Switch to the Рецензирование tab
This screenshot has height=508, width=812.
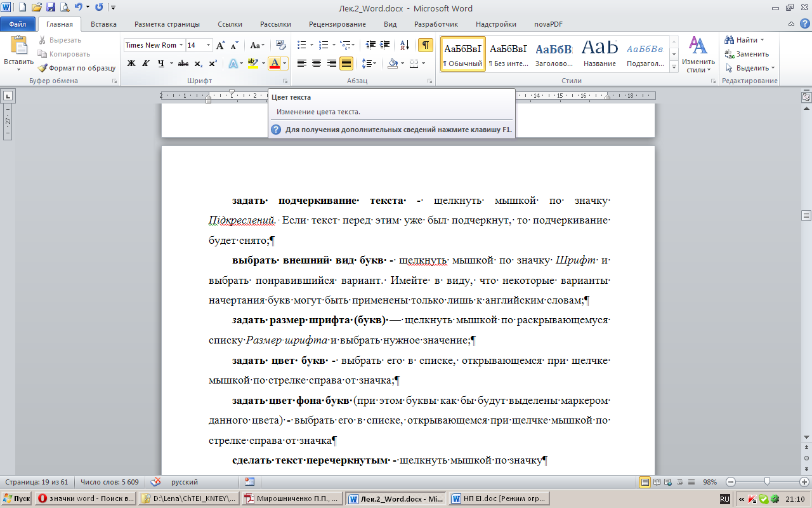coord(337,24)
